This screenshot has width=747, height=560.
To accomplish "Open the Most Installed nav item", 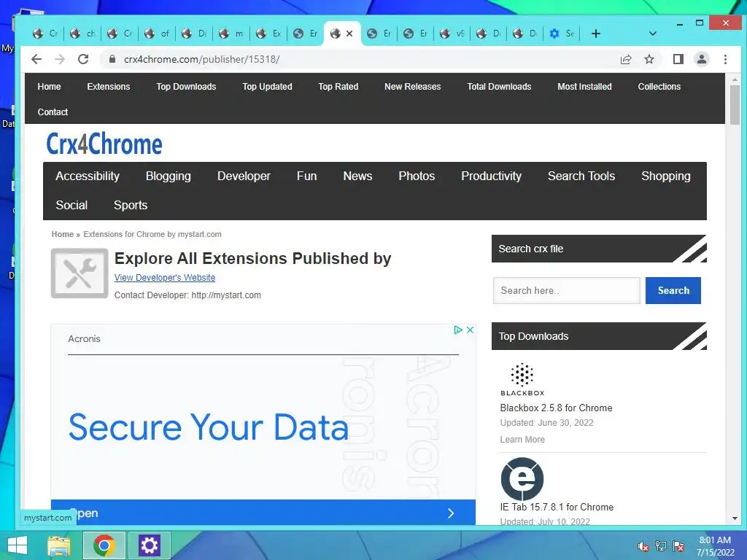I will pos(584,87).
